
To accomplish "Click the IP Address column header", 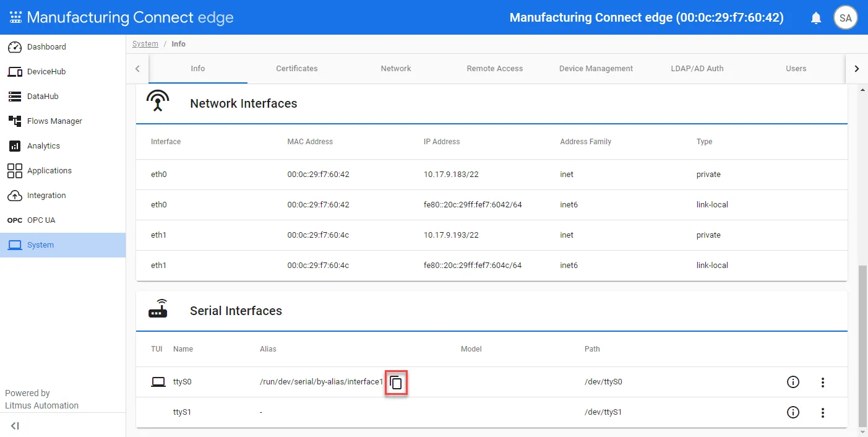I will [x=442, y=142].
